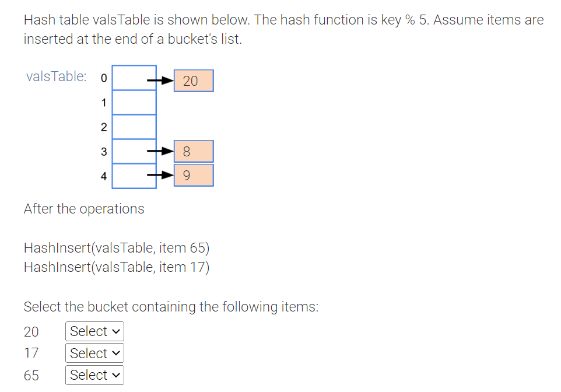Image resolution: width=561 pixels, height=392 pixels.
Task: Select bucket 3 in the hash table
Action: tap(134, 151)
